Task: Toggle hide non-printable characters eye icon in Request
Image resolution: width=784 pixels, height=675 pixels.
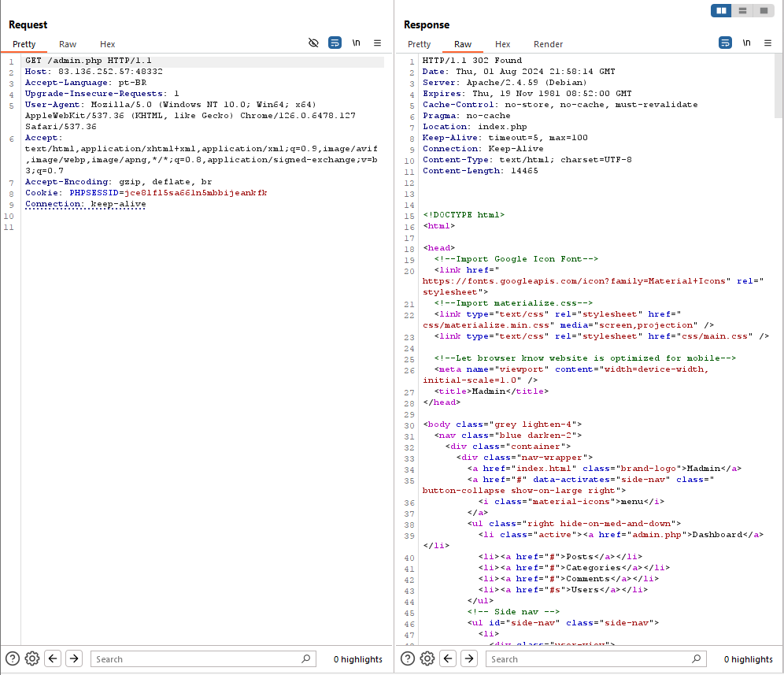Action: [x=313, y=43]
